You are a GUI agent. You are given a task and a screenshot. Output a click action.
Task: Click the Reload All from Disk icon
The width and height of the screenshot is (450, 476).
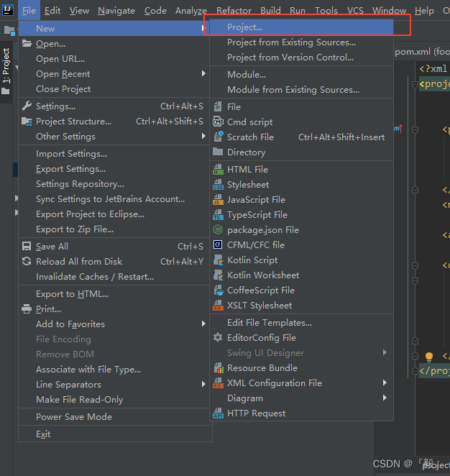tap(27, 261)
